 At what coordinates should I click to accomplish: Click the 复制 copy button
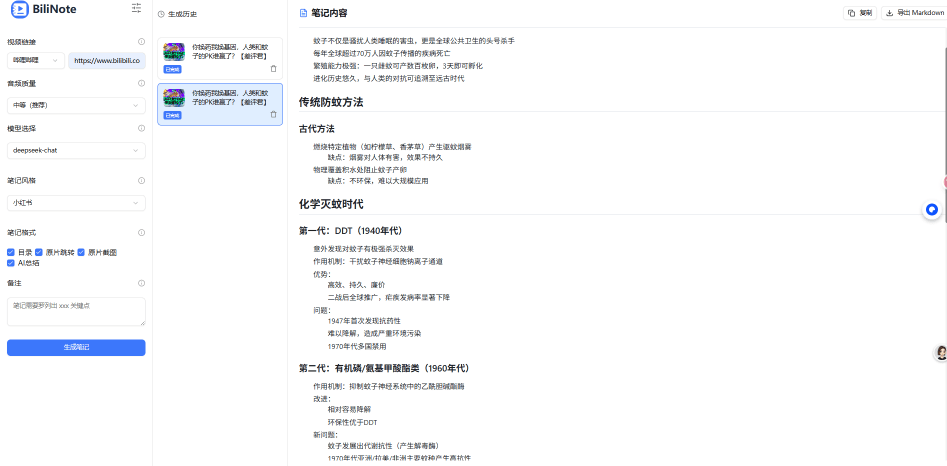point(858,13)
